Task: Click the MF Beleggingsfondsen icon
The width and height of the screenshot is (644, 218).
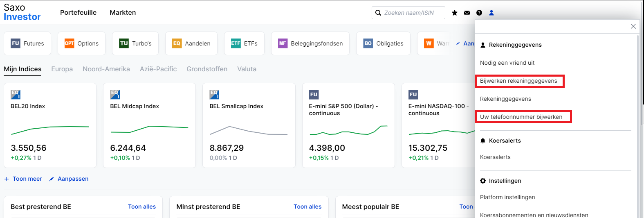Action: click(x=283, y=43)
